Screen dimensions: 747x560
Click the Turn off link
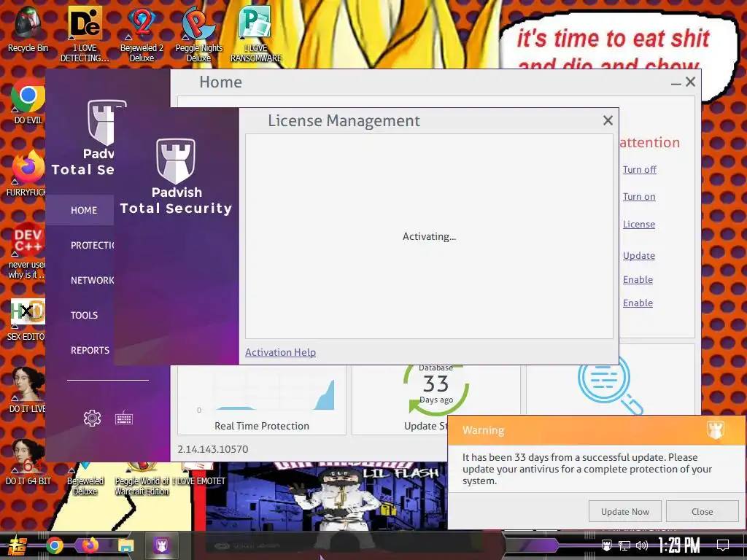tap(639, 169)
